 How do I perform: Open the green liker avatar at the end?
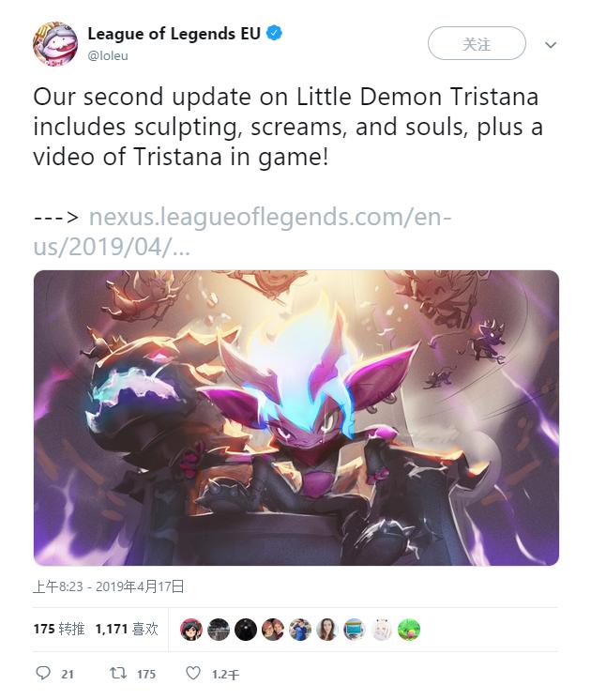point(409,630)
